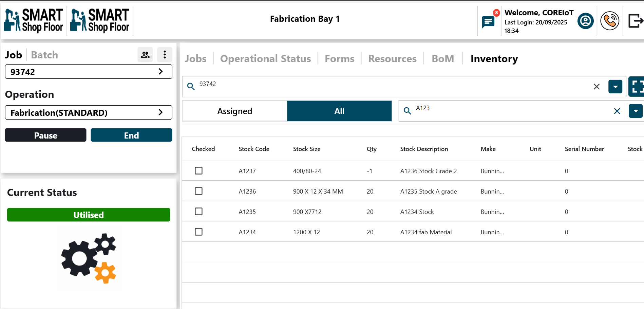The height and width of the screenshot is (309, 644).
Task: Switch to the BoM tab
Action: [x=442, y=59]
